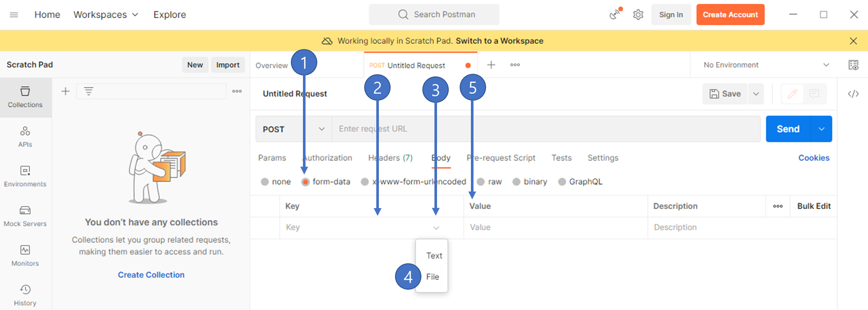Select the POST Untitled Request tab
Image resolution: width=868 pixels, height=310 pixels.
421,65
